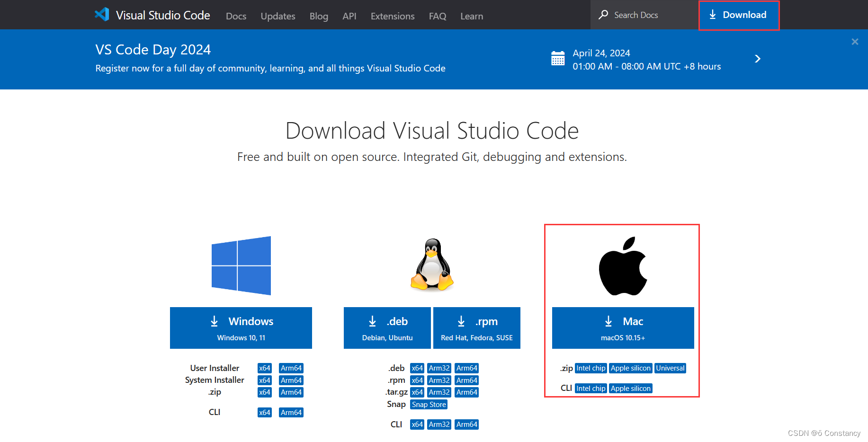Select Apple silicon for Mac CLI
Image resolution: width=868 pixels, height=442 pixels.
tap(631, 389)
